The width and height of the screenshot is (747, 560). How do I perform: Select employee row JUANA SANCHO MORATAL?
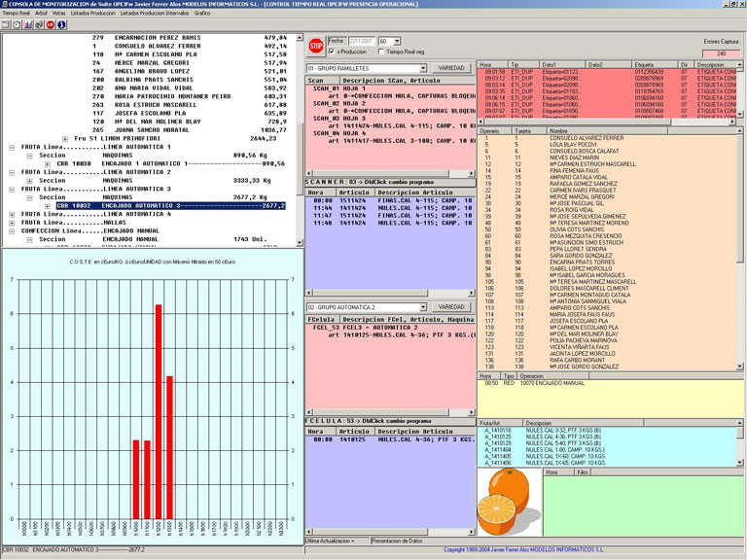(190, 130)
